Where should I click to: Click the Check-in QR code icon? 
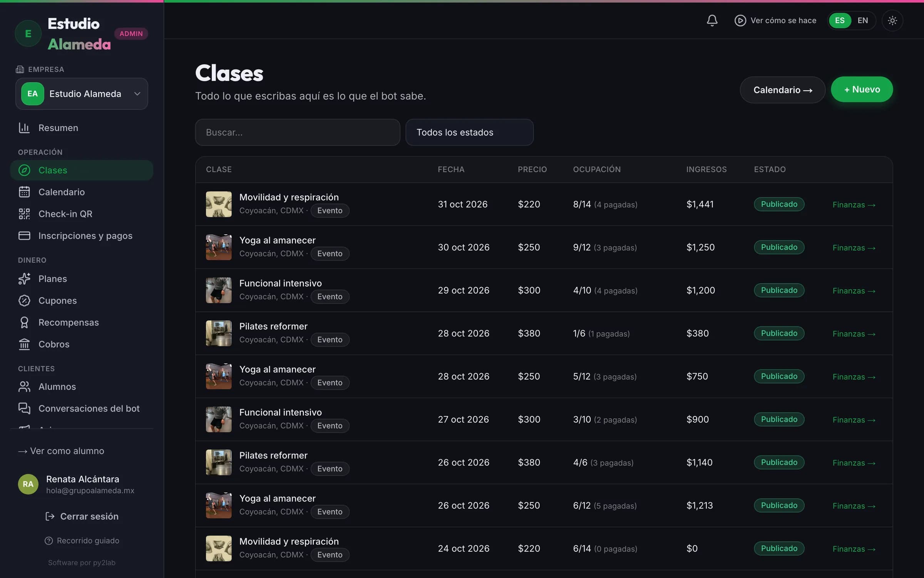point(24,214)
